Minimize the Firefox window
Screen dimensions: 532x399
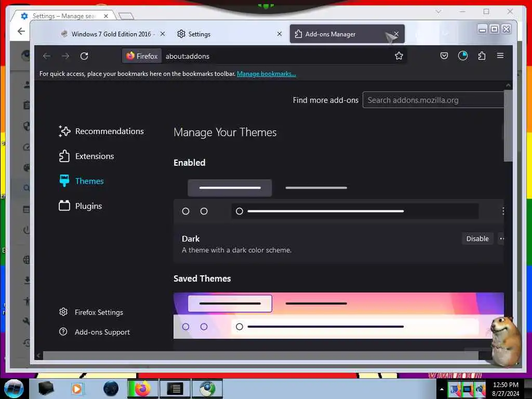(x=482, y=29)
